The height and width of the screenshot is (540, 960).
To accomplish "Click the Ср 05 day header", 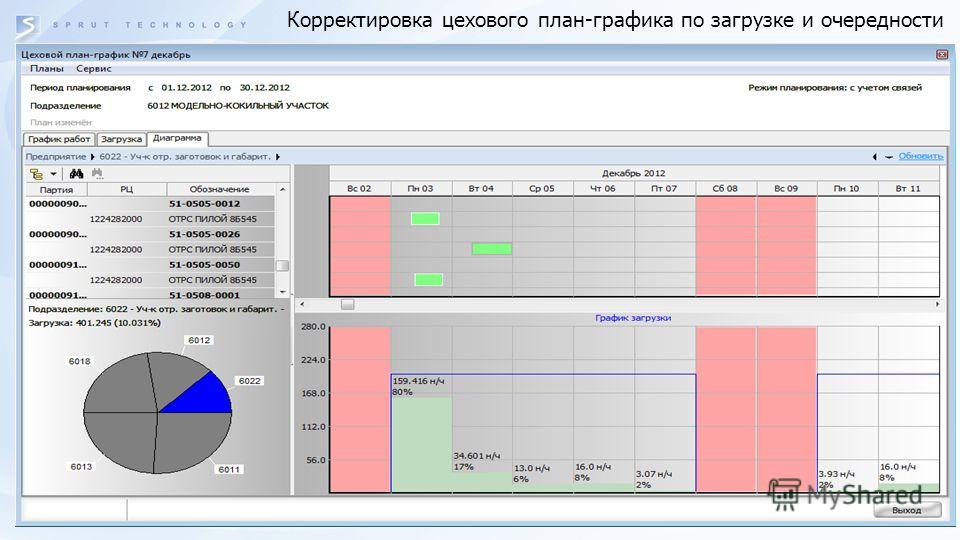I will point(542,189).
